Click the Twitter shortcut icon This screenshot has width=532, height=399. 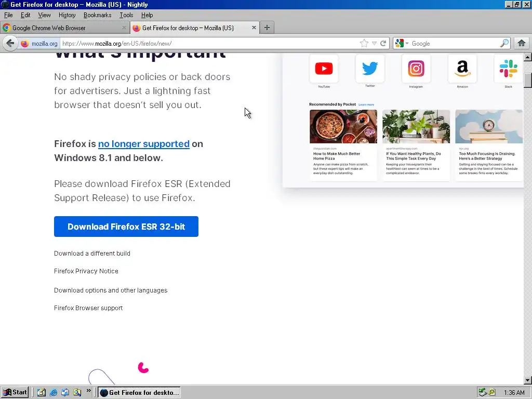tap(370, 69)
